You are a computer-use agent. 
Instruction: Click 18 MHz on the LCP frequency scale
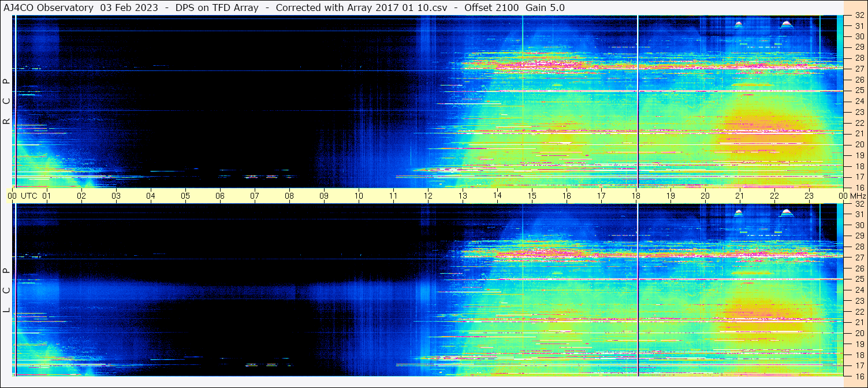click(859, 355)
